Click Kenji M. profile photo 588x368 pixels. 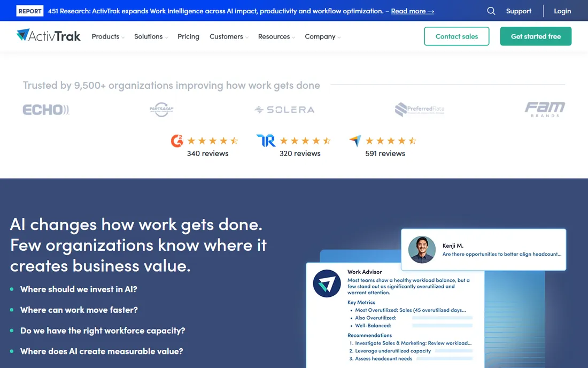click(x=422, y=249)
